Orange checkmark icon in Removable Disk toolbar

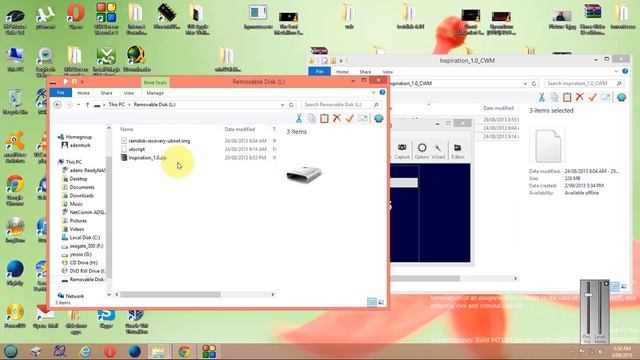(x=350, y=118)
